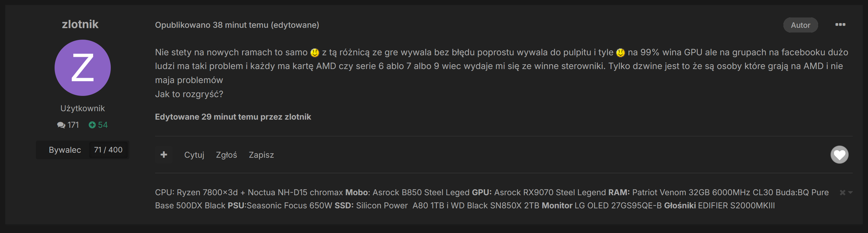Expand the signature options dropdown arrow
The width and height of the screenshot is (868, 233).
point(851,192)
